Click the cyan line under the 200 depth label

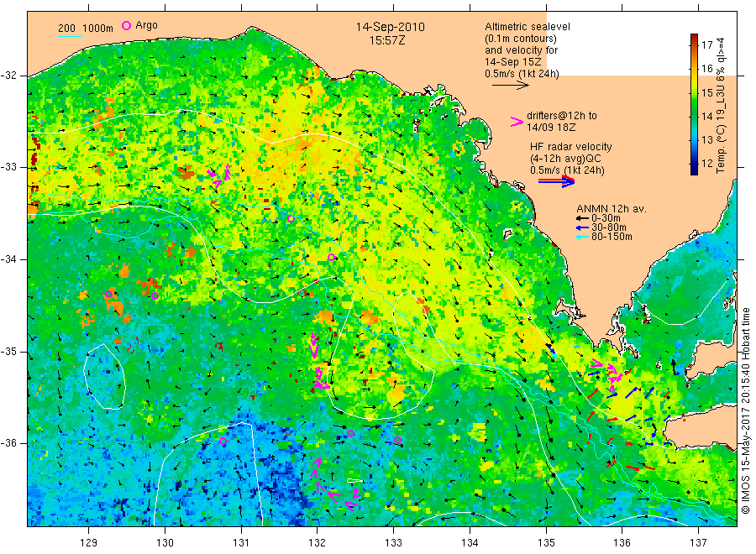pos(70,35)
